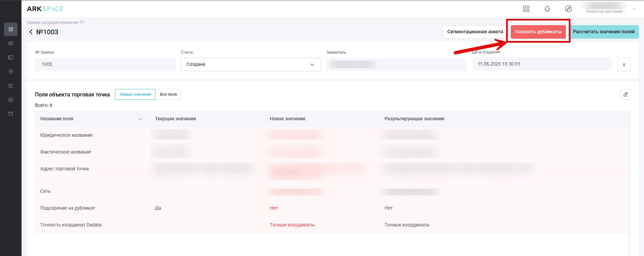
Task: Click the current value Да
Action: pos(158,208)
